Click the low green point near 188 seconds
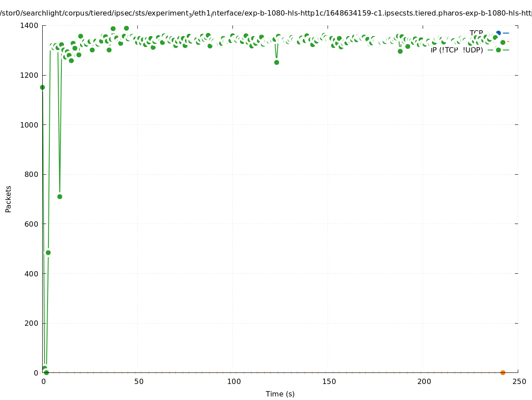The width and height of the screenshot is (532, 400). [x=400, y=51]
